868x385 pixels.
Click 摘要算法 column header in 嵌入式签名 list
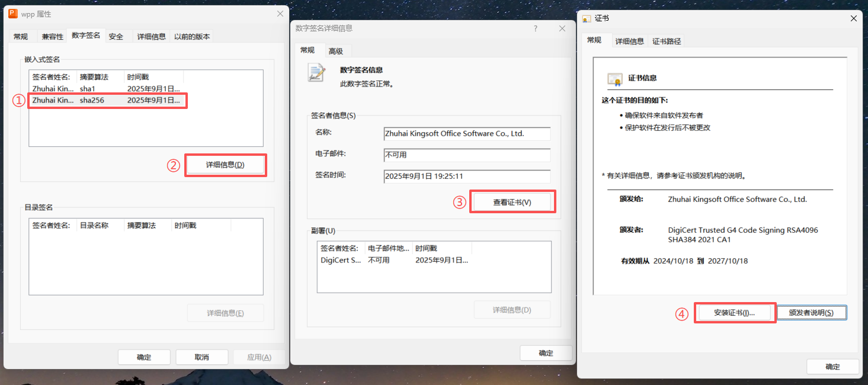[101, 77]
